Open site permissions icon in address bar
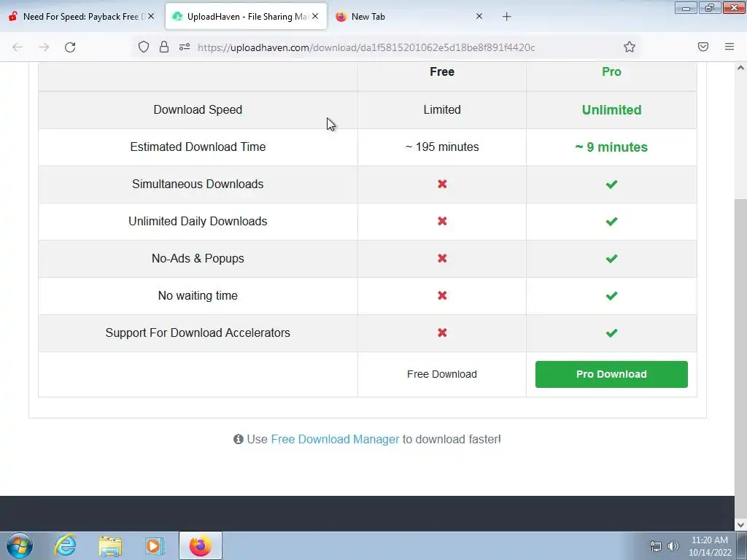The image size is (747, 560). tap(185, 47)
